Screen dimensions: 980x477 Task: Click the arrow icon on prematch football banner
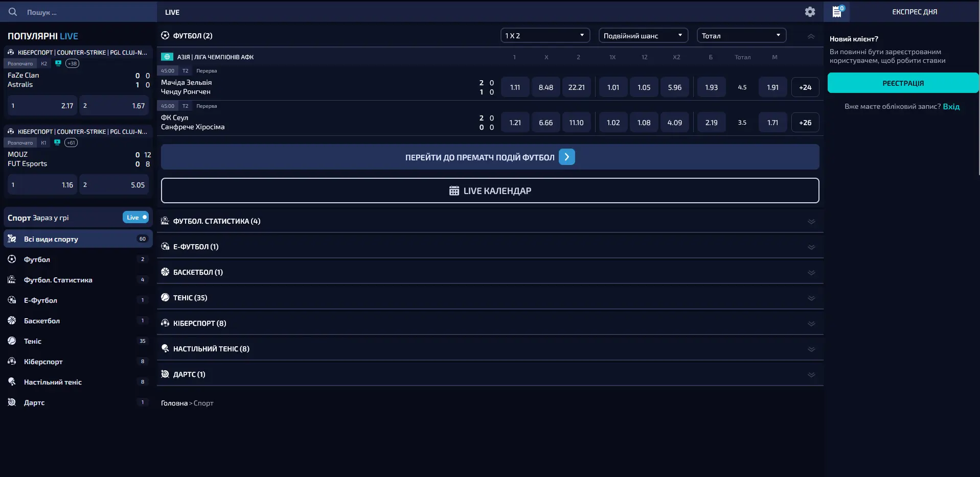(x=566, y=157)
